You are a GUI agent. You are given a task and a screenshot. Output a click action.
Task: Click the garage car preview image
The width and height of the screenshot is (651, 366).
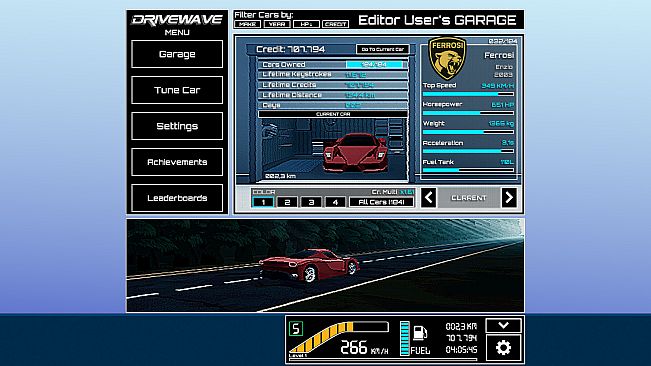[333, 150]
